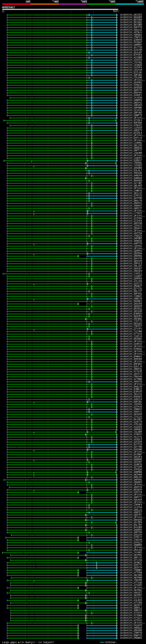Click the Large gaps legend text
Image resolution: width=146 pixels, height=644 pixels.
(x=28, y=642)
